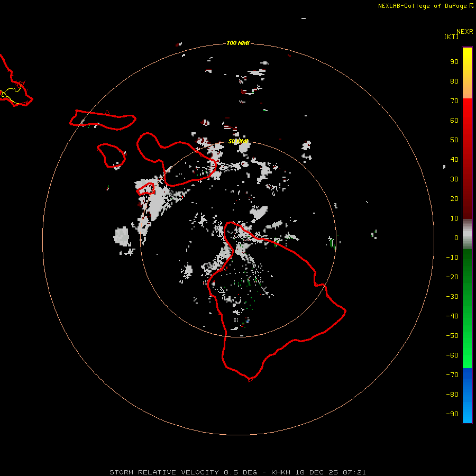Click the 80 value on velocity scale
Screen dimensions: 476x476
[x=454, y=81]
